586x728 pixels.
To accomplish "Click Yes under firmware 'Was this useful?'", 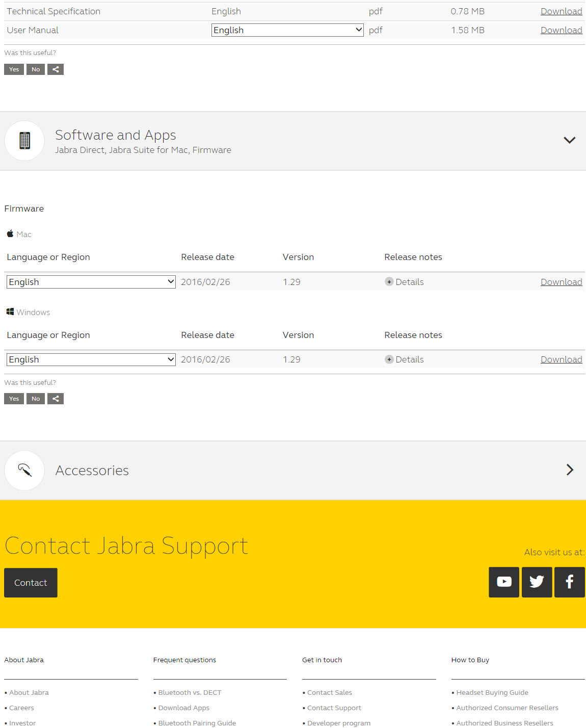I will [14, 399].
